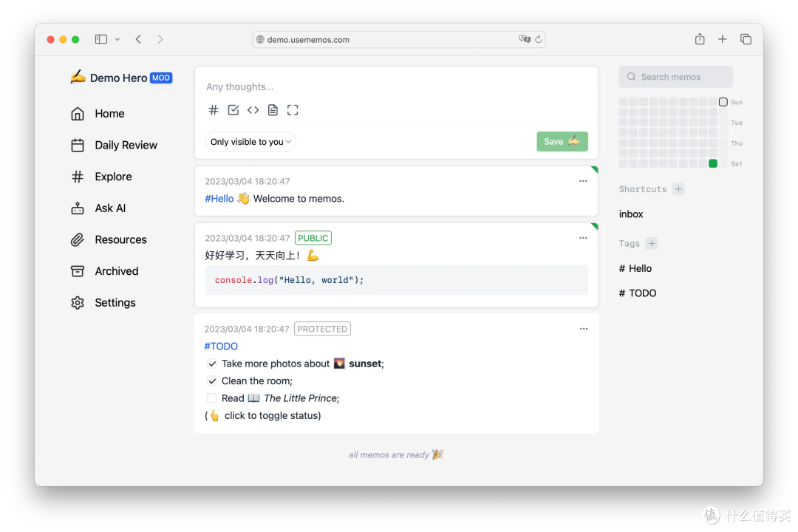Expand the Safari sidebar dropdown chevron
The image size is (798, 532).
[117, 39]
